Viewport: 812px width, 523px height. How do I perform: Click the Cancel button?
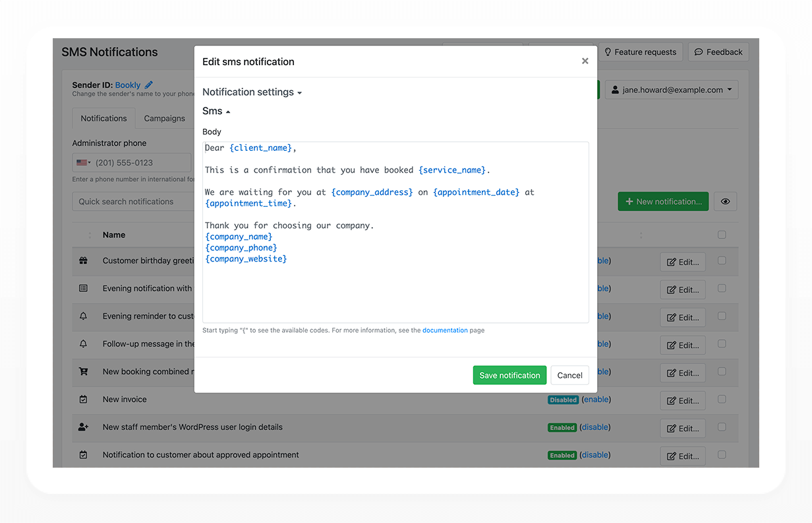coord(569,375)
